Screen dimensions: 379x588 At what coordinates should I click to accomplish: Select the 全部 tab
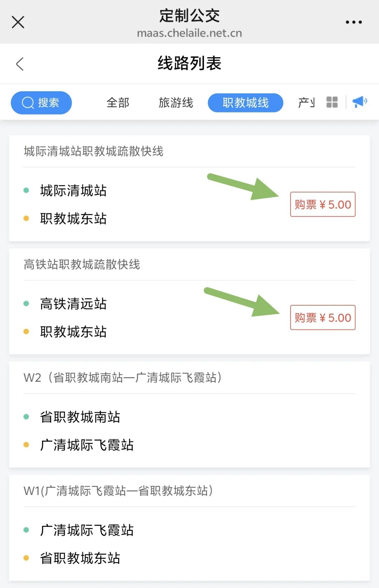pyautogui.click(x=118, y=103)
